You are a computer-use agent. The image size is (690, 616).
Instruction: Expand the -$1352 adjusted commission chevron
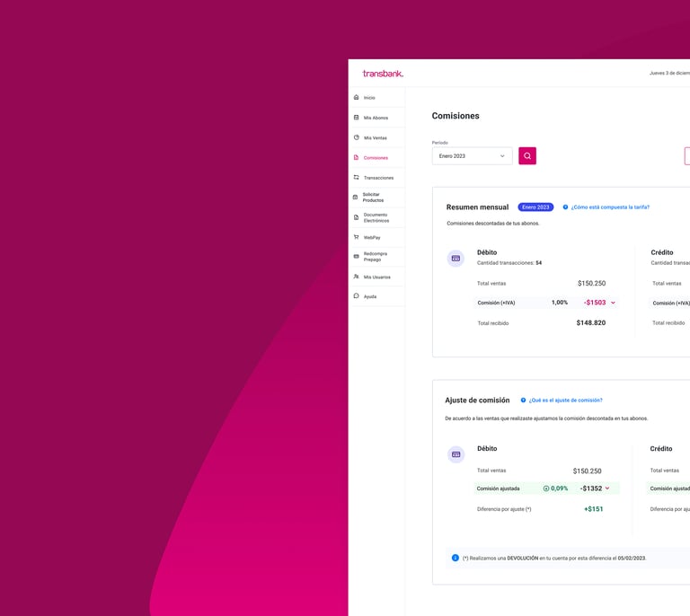[607, 488]
